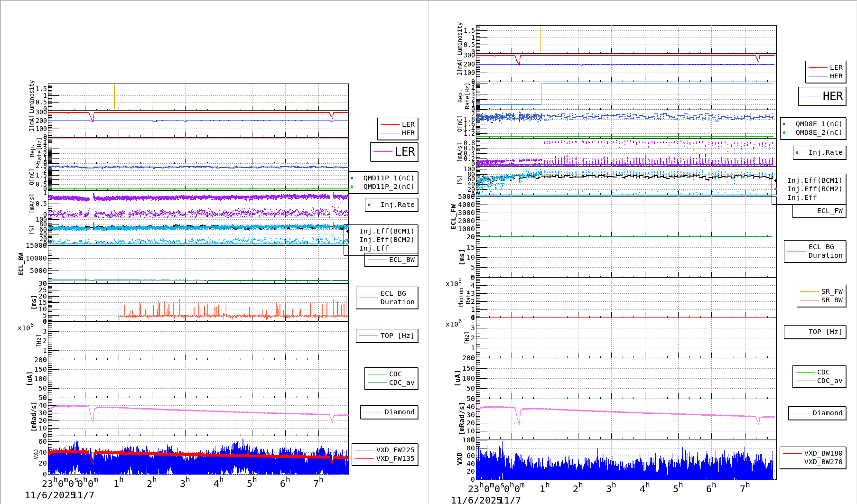Image resolution: width=857 pixels, height=504 pixels.
Task: Click the green QMD11P_2(nC) legend marker
Action: tap(352, 187)
